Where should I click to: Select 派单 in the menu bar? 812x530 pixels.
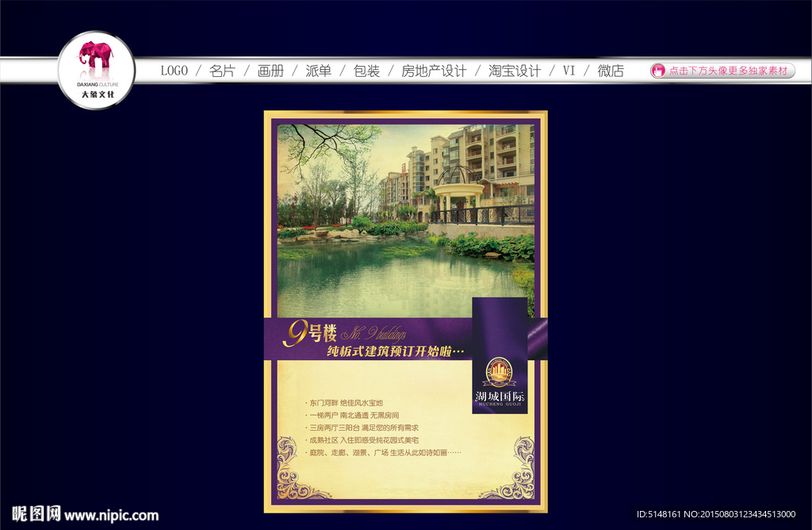point(316,70)
